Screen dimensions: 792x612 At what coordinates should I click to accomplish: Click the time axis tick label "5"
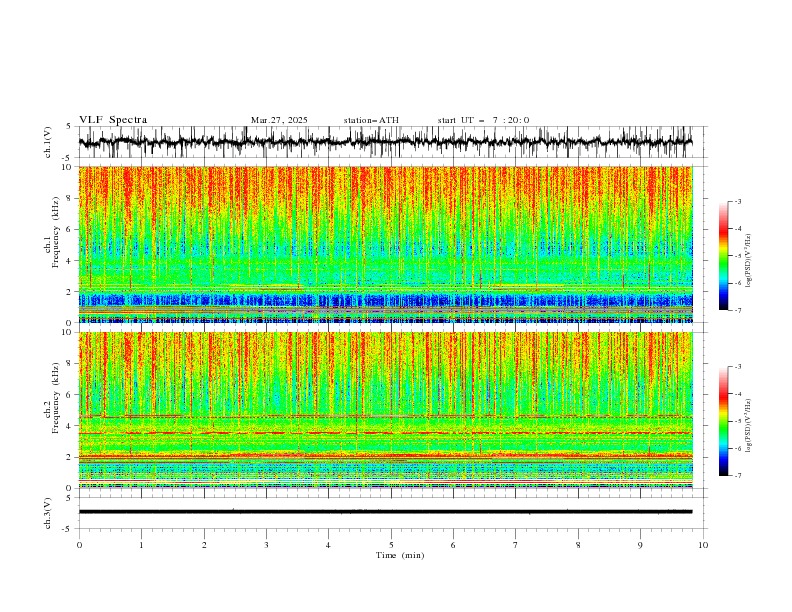tap(391, 545)
